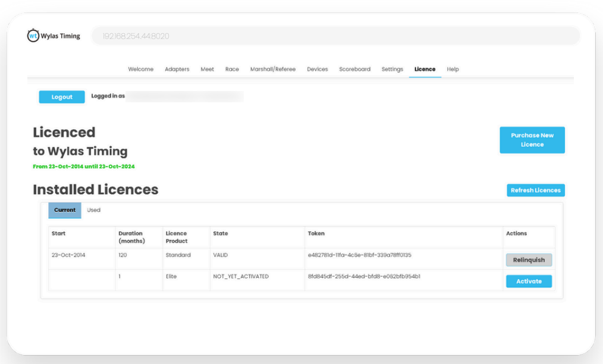Image resolution: width=603 pixels, height=364 pixels.
Task: Go to the Adapters section
Action: click(177, 69)
